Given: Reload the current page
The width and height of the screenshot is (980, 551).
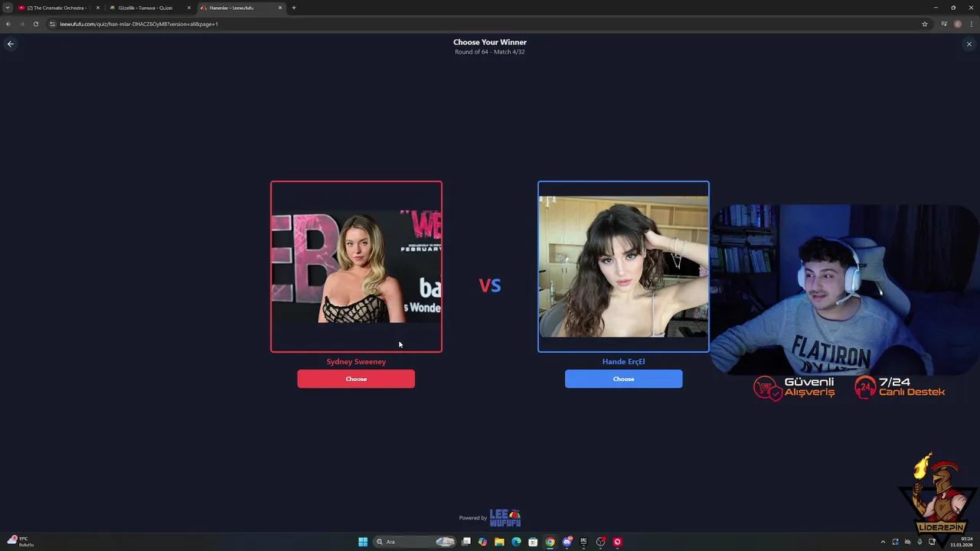Looking at the screenshot, I should click(35, 24).
